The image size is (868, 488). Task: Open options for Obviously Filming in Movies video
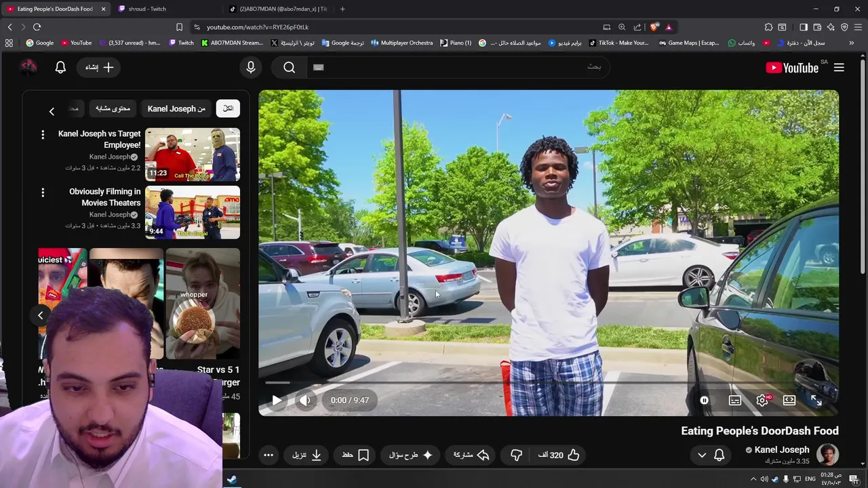click(43, 192)
